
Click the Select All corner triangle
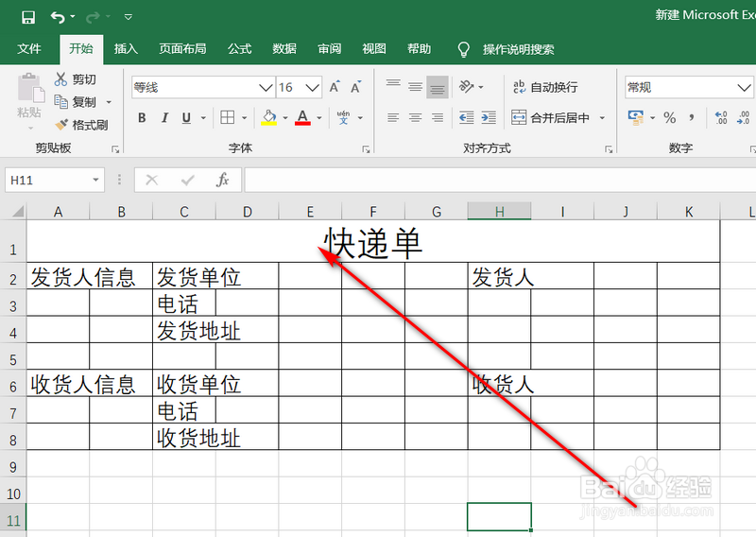17,212
